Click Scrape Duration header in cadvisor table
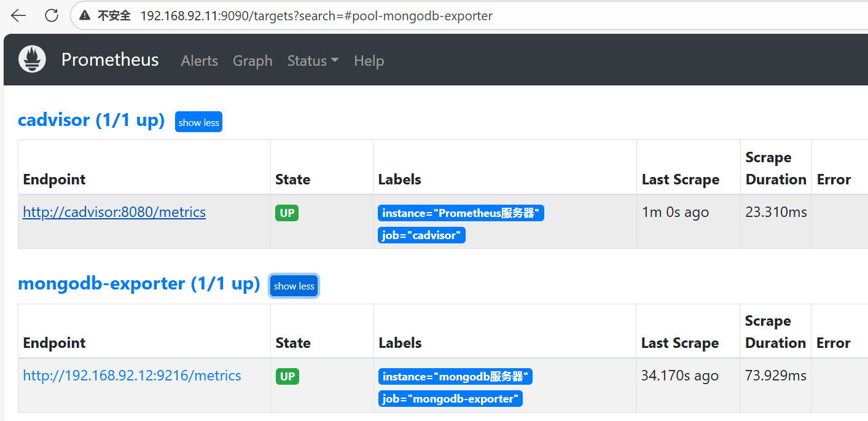Screen dimensions: 868x421 [x=776, y=168]
